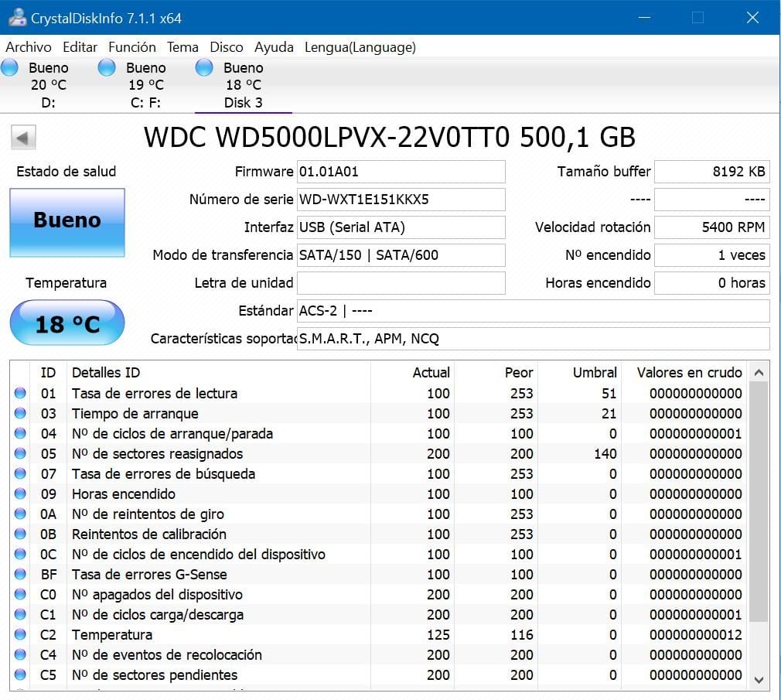
Task: Click threshold value 140 in sectores reasignados row
Action: [x=605, y=454]
